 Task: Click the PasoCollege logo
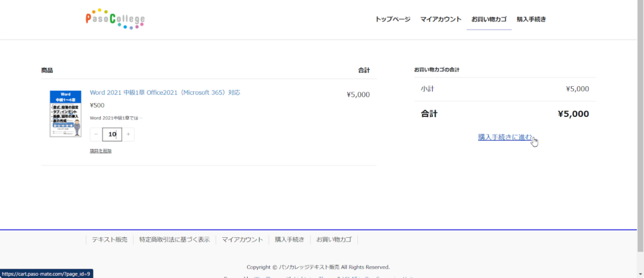115,19
